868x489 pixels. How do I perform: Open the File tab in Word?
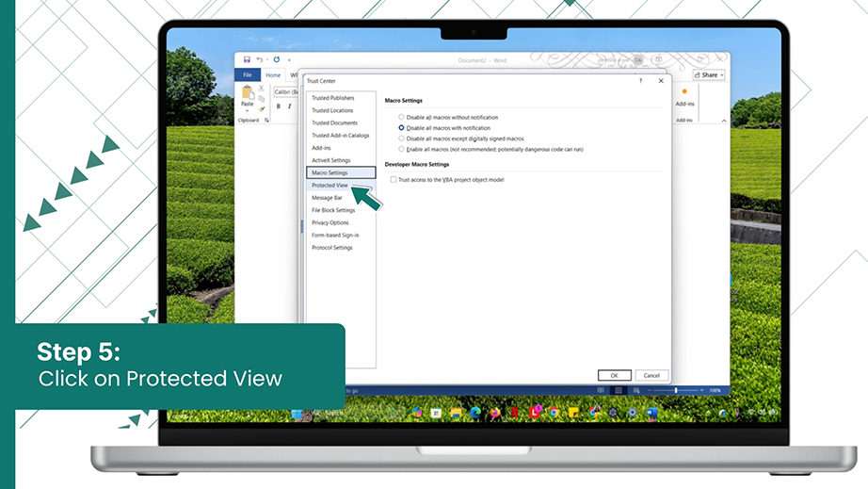pos(248,74)
